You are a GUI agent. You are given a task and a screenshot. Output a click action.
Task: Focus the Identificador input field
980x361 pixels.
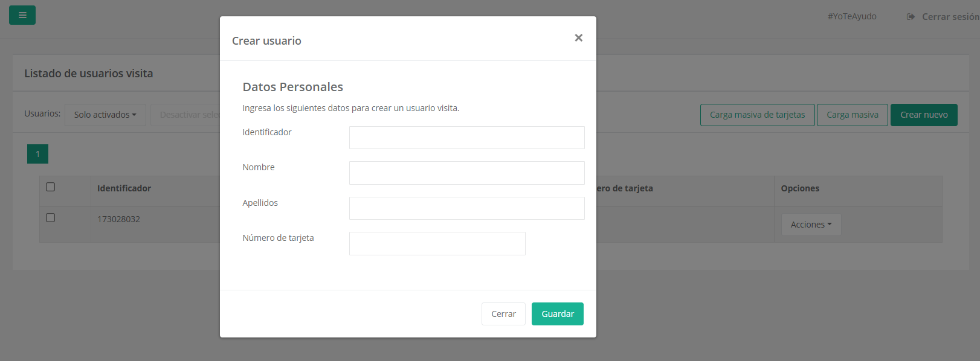pyautogui.click(x=466, y=138)
